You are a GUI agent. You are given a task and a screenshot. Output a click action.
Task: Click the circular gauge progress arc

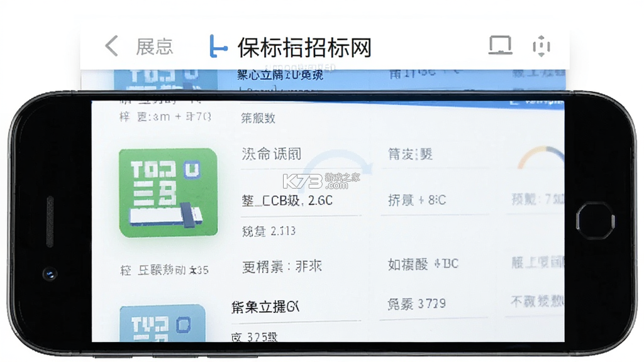click(x=541, y=157)
